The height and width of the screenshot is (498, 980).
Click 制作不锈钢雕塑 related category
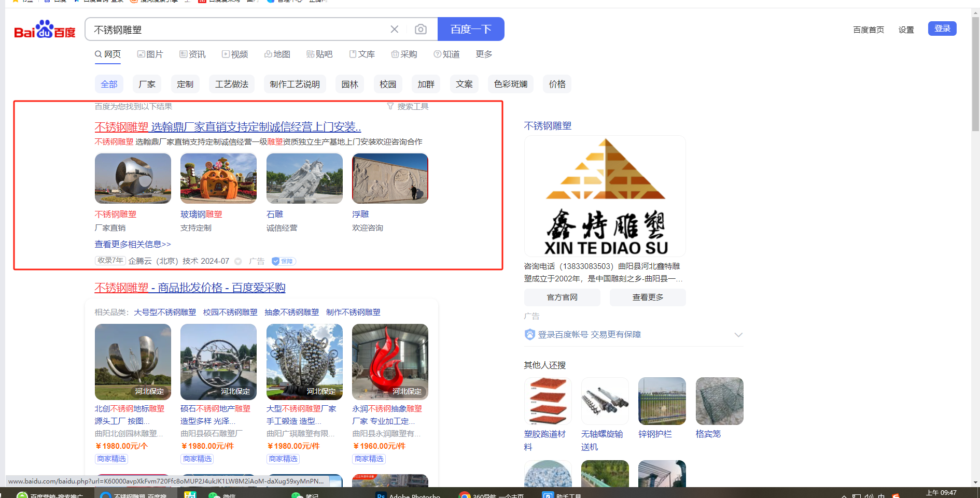click(x=353, y=312)
